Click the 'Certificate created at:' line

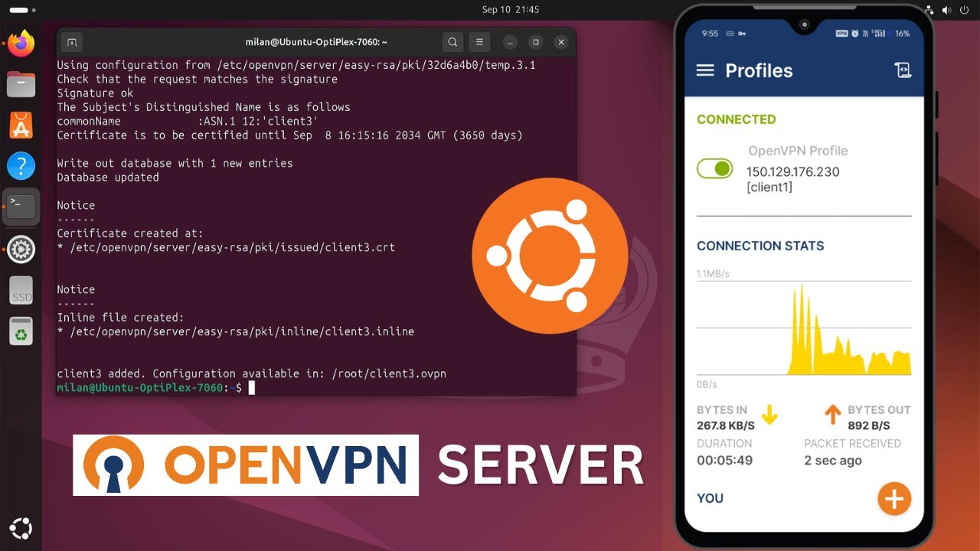pos(130,233)
